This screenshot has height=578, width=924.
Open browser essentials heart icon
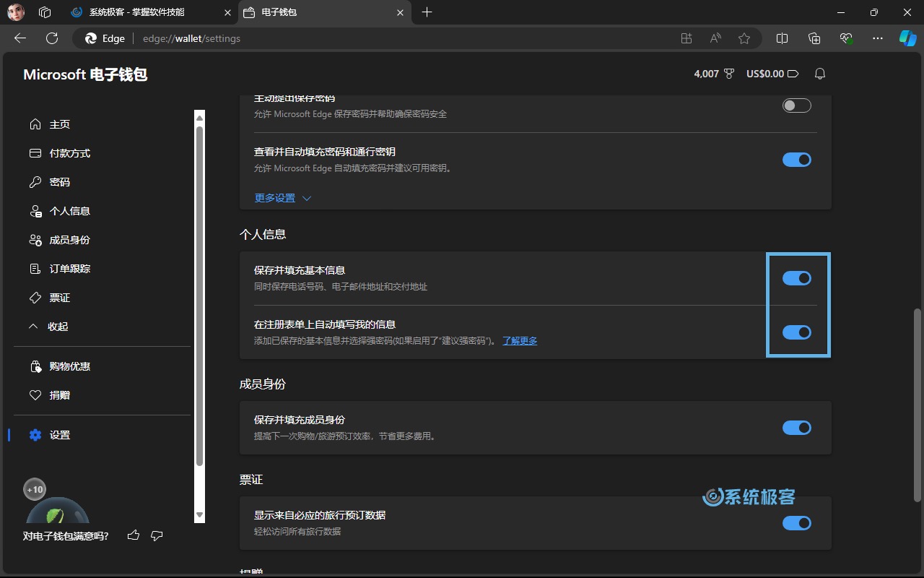(x=846, y=38)
